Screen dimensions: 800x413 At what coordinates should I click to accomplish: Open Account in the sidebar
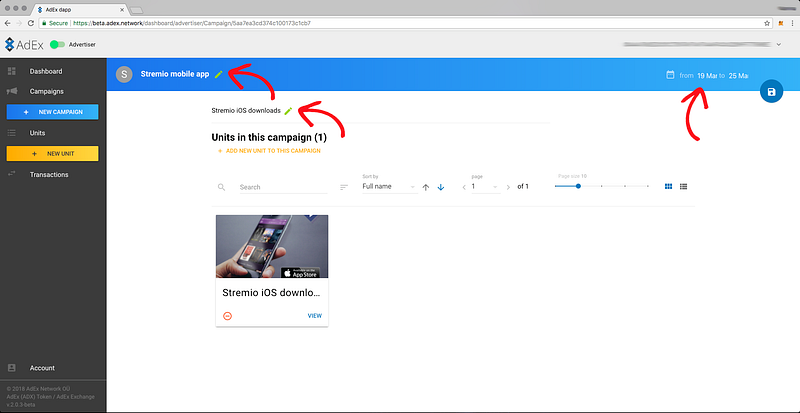[x=42, y=368]
